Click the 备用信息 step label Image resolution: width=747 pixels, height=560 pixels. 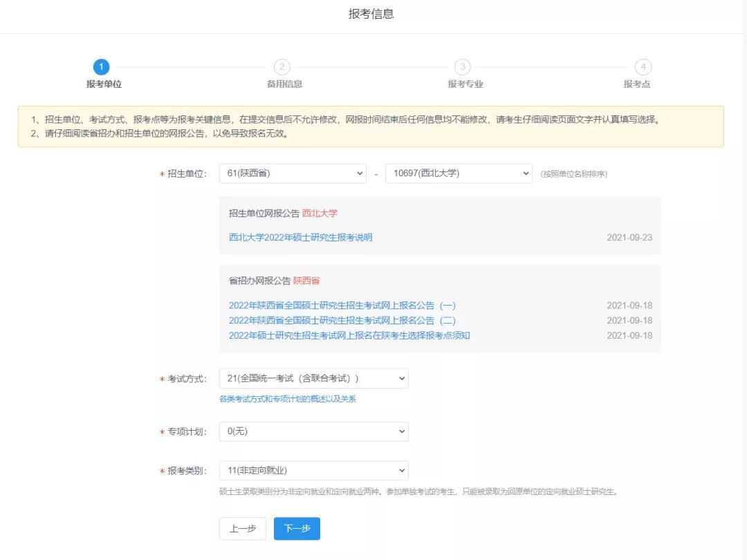284,84
